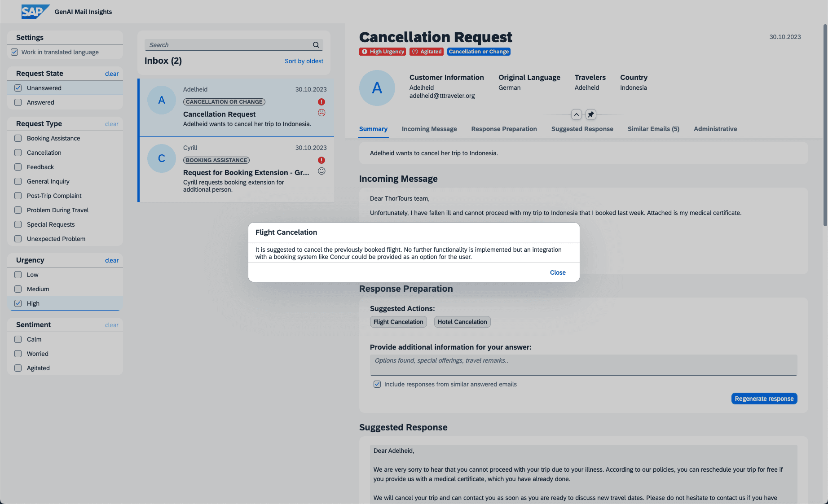Click the High Urgency tag in header
Screen dimensions: 828x504
tap(383, 52)
